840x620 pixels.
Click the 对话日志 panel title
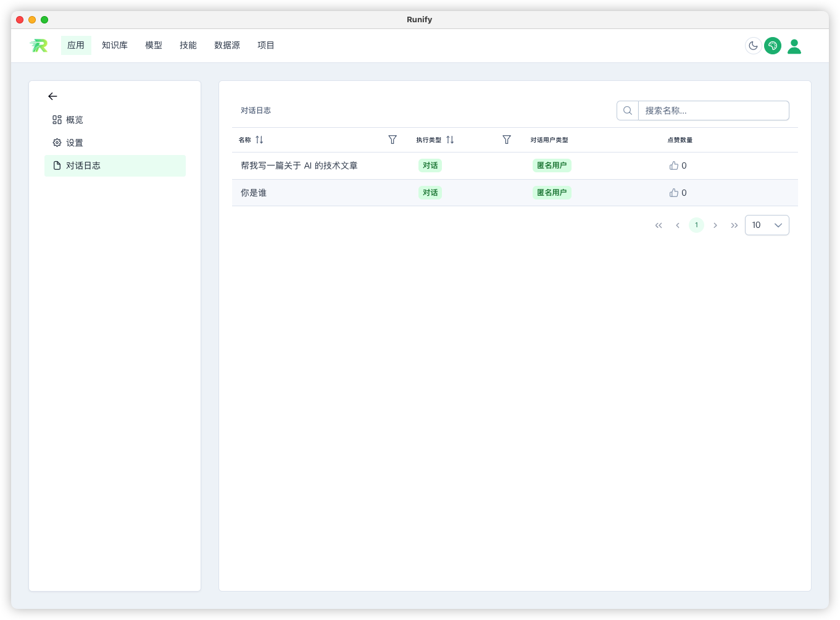(256, 111)
